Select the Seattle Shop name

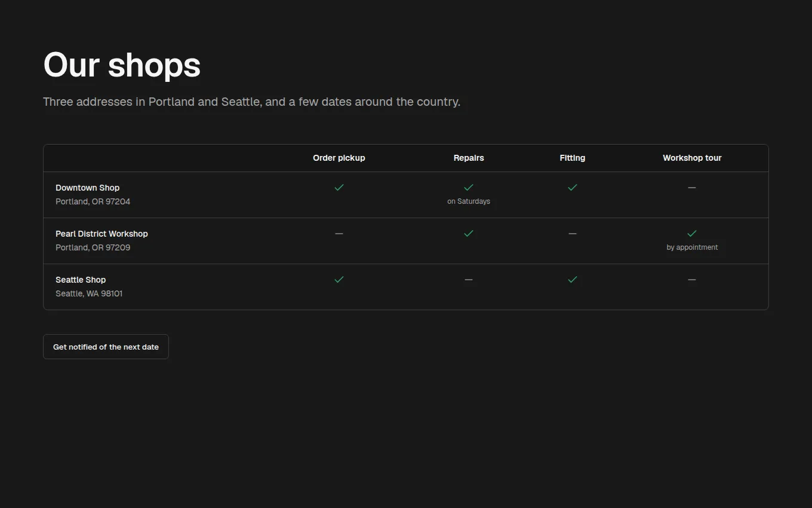coord(81,280)
